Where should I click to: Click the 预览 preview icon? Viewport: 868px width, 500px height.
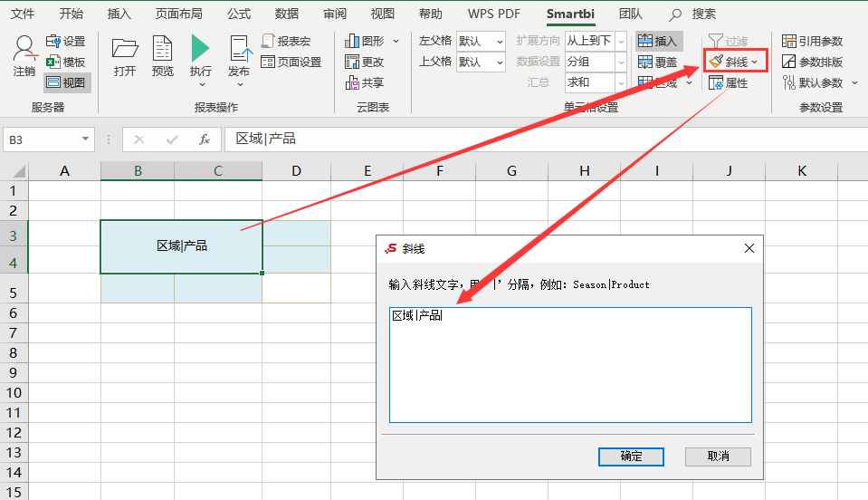coord(162,55)
